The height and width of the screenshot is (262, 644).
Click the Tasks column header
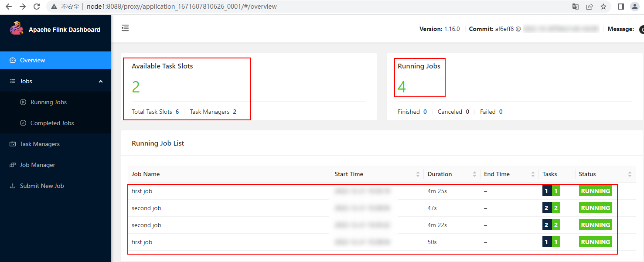click(549, 174)
